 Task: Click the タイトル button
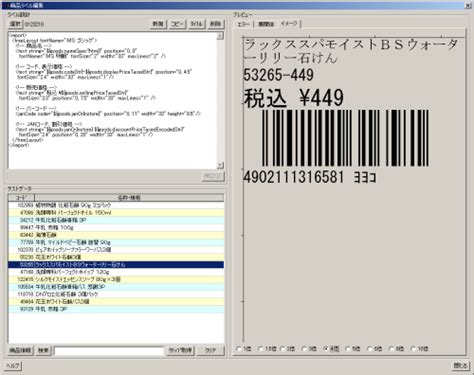196,24
